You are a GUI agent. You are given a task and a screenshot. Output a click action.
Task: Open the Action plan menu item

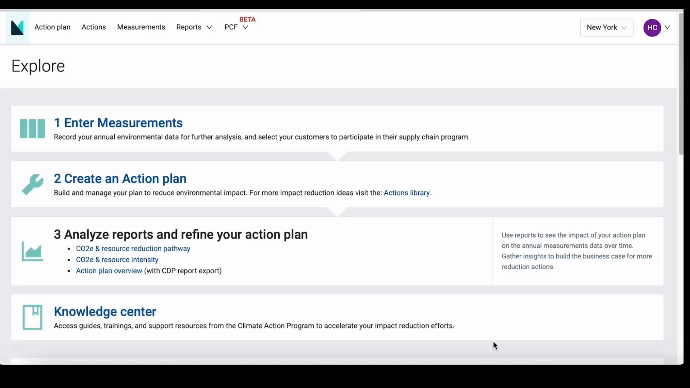click(x=52, y=27)
